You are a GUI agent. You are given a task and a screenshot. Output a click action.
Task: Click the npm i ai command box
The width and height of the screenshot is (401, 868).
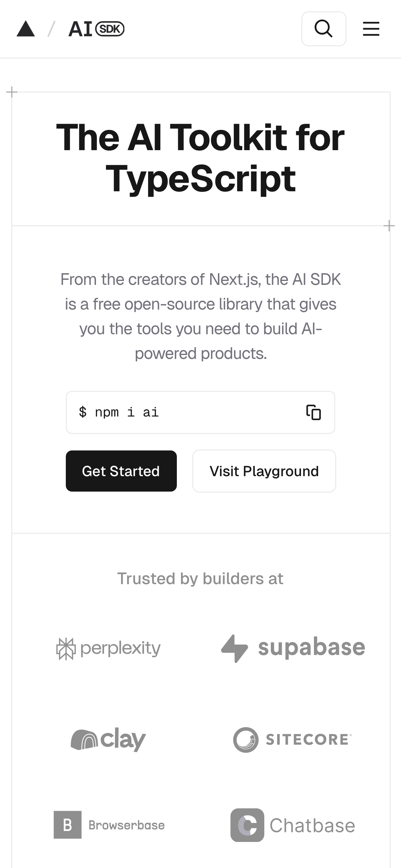pos(185,412)
